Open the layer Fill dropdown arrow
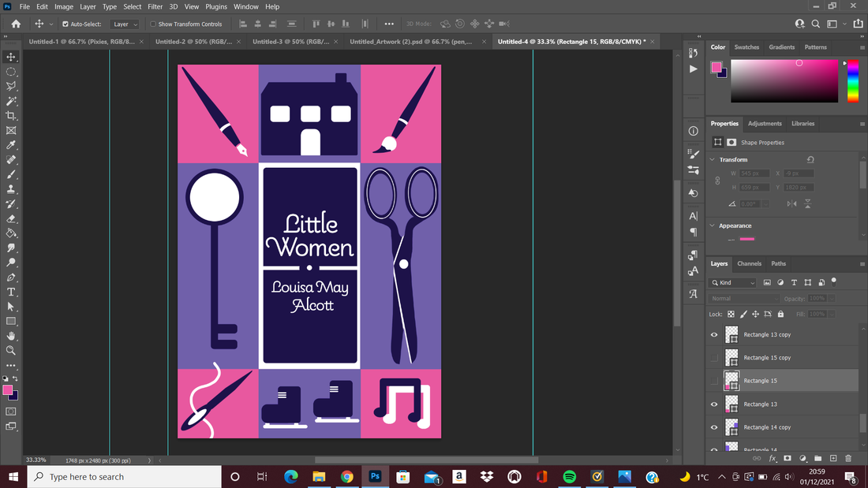This screenshot has width=868, height=488. tap(832, 315)
